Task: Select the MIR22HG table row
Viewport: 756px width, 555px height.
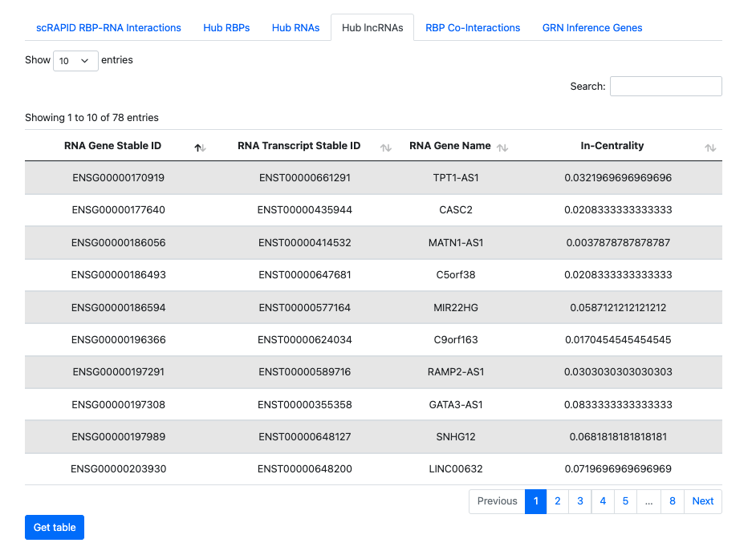Action: click(x=373, y=307)
